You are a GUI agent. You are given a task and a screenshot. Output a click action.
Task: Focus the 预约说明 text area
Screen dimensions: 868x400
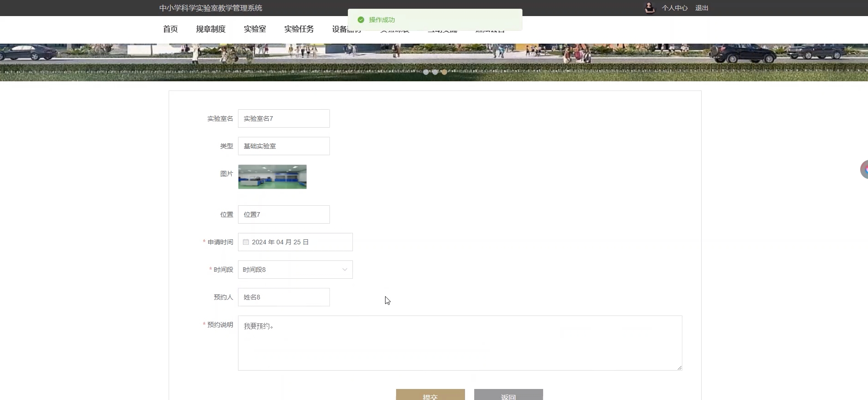460,343
